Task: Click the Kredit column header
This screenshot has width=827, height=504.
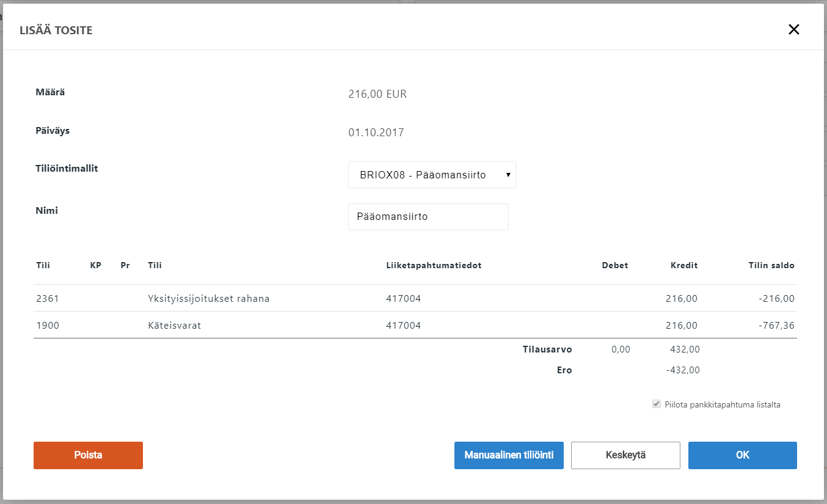Action: click(x=683, y=266)
